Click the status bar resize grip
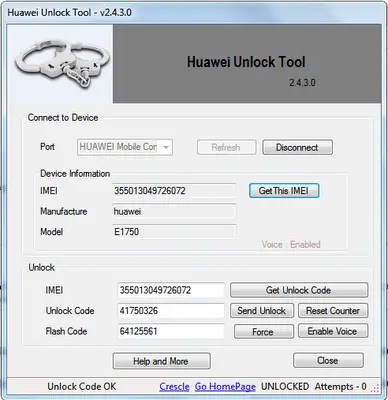This screenshot has width=388, height=400. (x=376, y=388)
